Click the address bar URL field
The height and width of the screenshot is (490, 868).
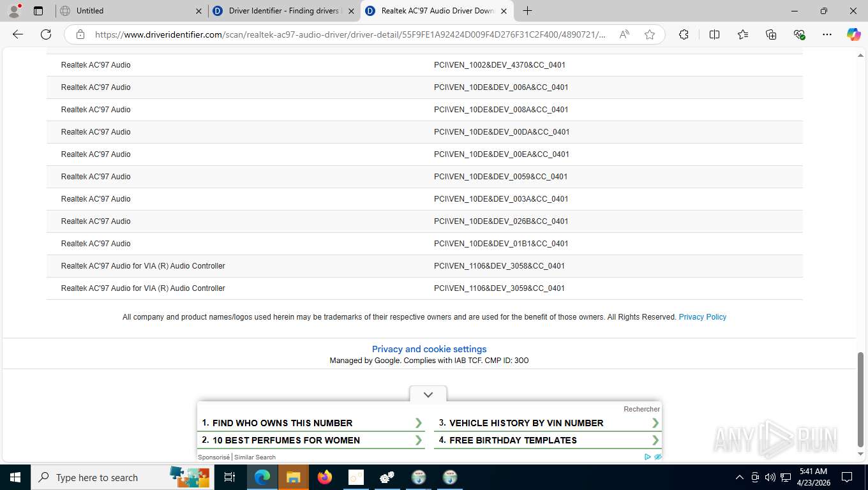coord(350,34)
